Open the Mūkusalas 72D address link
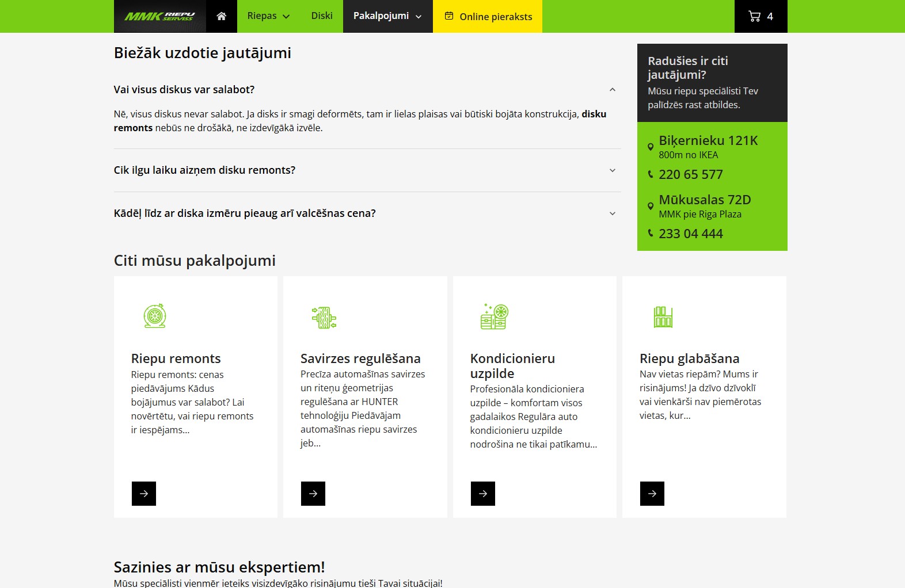905x588 pixels. [705, 200]
